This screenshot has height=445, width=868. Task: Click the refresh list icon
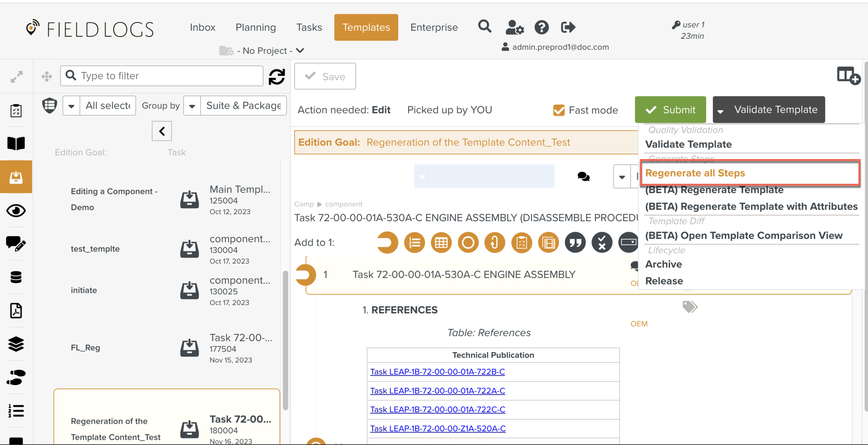(277, 76)
